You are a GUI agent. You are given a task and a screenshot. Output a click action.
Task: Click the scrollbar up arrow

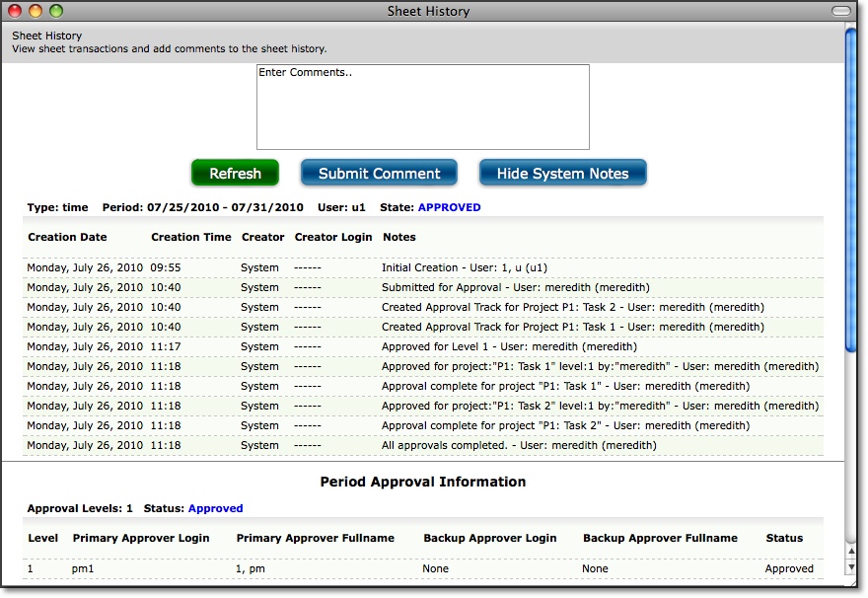click(851, 551)
